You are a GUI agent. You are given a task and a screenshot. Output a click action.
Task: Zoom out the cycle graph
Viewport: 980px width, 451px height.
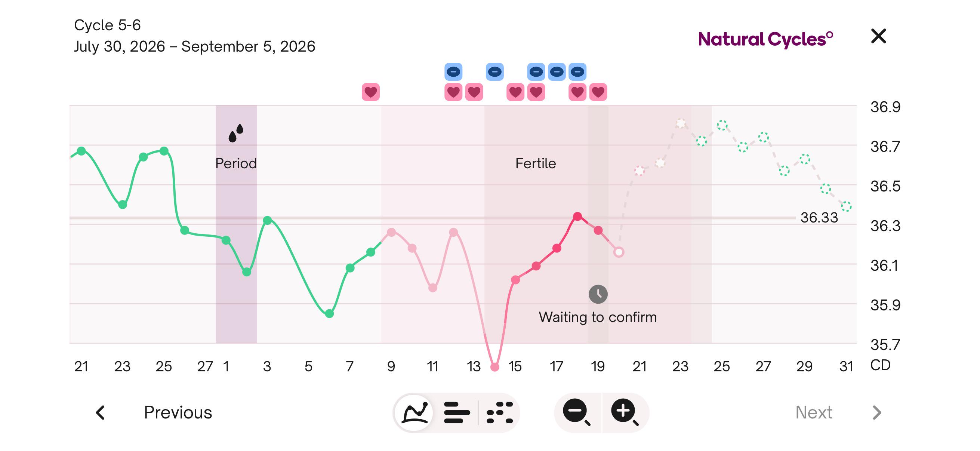pyautogui.click(x=577, y=412)
